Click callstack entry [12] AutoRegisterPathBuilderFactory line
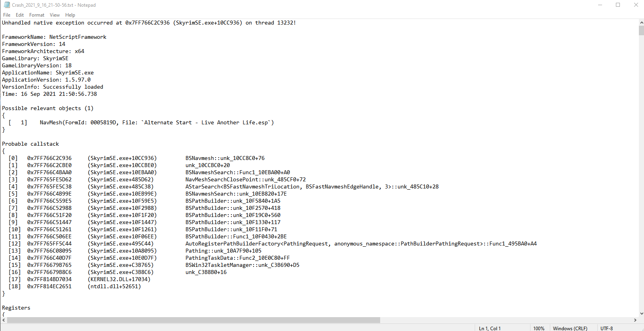 point(273,243)
